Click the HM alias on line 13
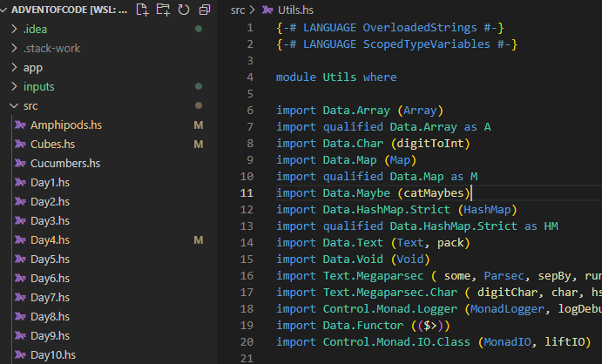Image resolution: width=602 pixels, height=364 pixels. click(551, 226)
